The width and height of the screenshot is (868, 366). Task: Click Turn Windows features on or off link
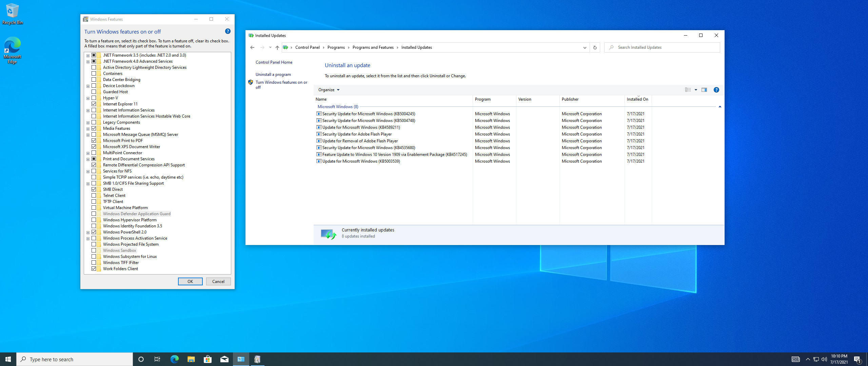[x=281, y=85]
